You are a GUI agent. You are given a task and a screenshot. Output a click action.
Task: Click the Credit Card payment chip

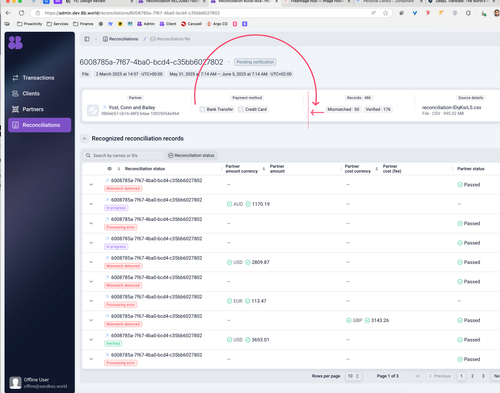(253, 109)
